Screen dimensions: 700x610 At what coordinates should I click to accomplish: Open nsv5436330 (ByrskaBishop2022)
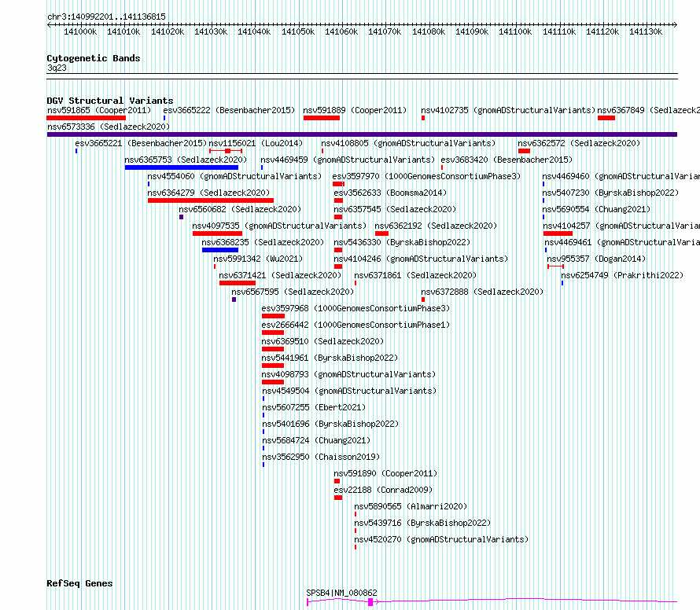402,242
